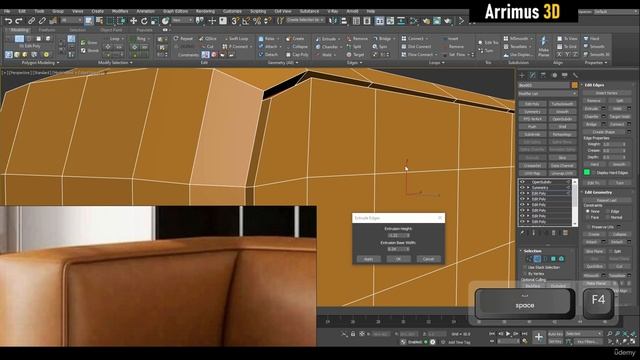This screenshot has width=640, height=360.
Task: Click the Render Production teapot icon
Action: point(448,20)
